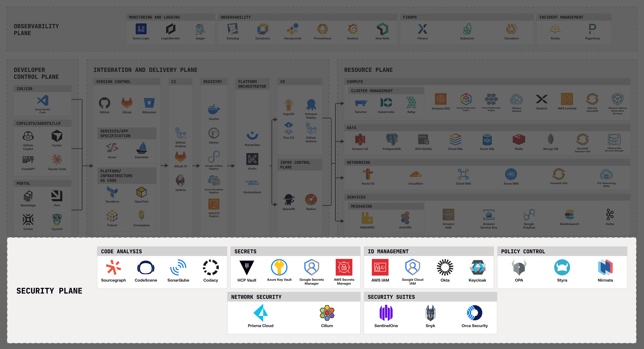This screenshot has height=349, width=644.
Task: Click the Security Plane title
Action: [x=49, y=291]
